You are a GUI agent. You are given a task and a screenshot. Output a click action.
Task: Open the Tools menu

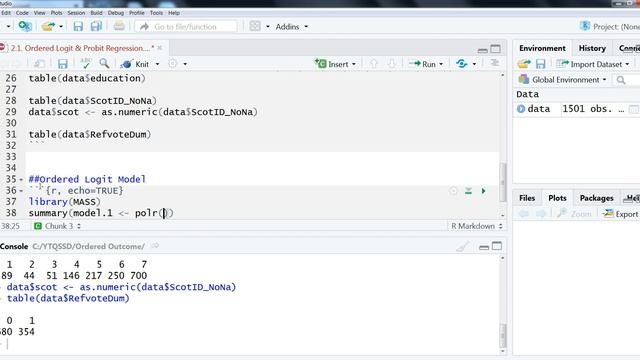point(156,13)
